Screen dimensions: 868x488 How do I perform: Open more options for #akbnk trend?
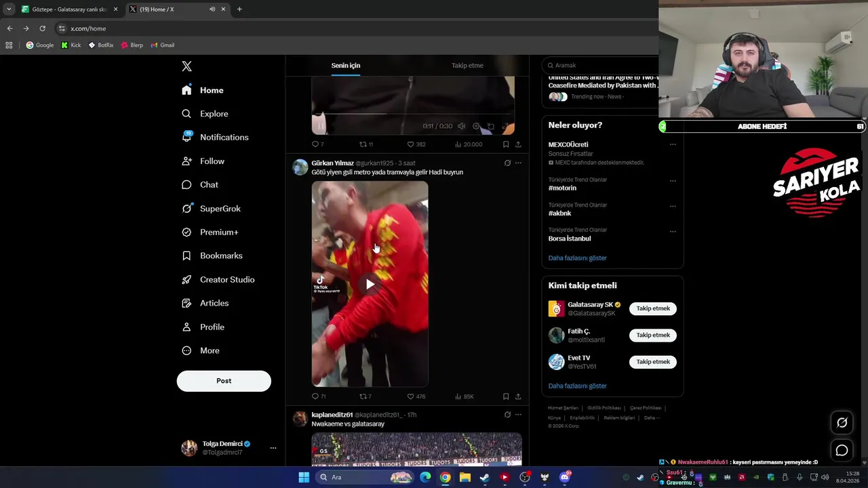tap(673, 206)
